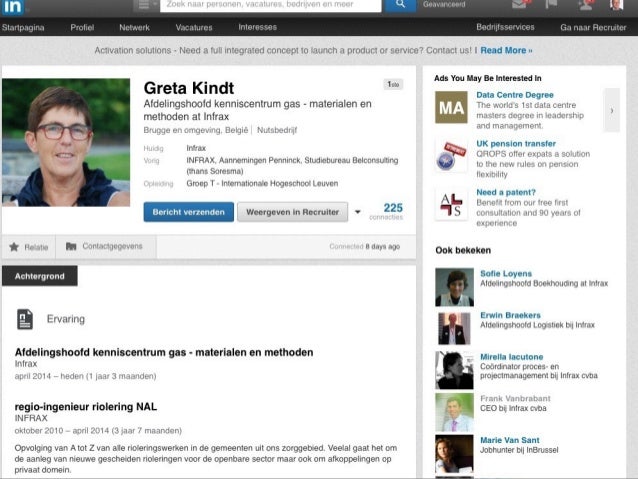Image resolution: width=638 pixels, height=479 pixels.
Task: Click the search magnifier button
Action: [400, 5]
